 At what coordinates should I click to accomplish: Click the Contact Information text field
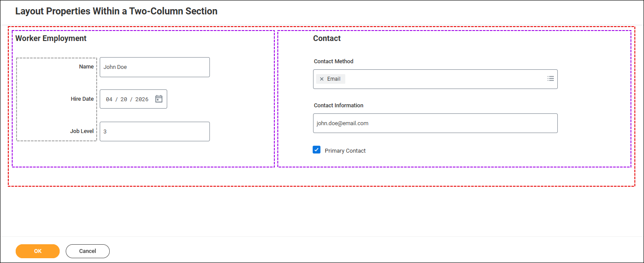click(435, 123)
